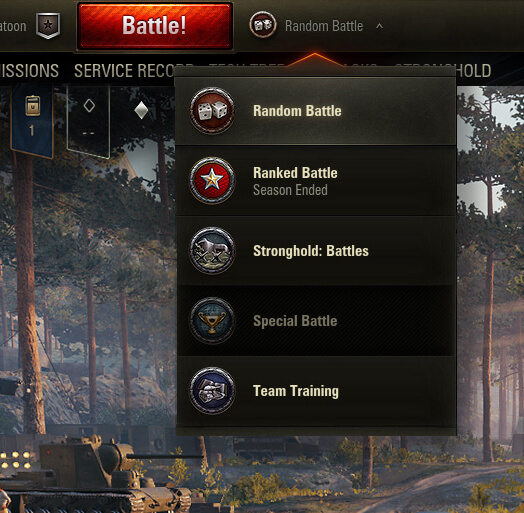Screen dimensions: 524x513
Task: Choose Stronghold: Battles from the list
Action: tap(315, 251)
